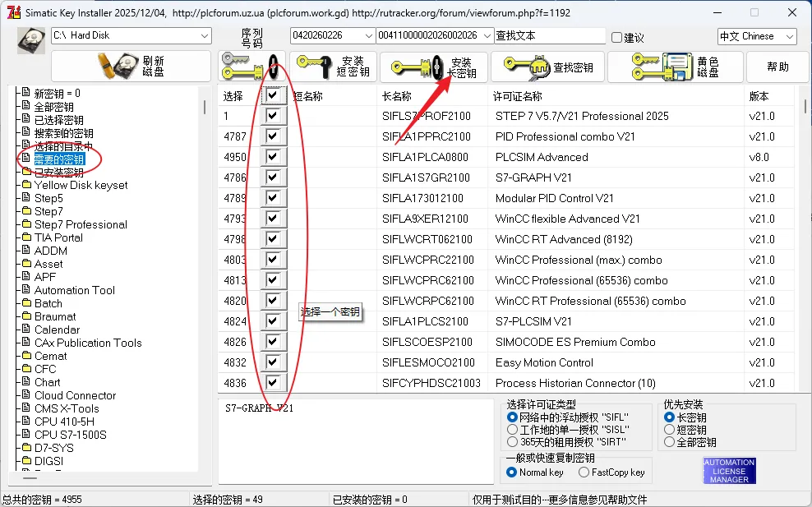
Task: Uncheck the STEP 7 V5.7/V21 Professional row
Action: pos(272,116)
